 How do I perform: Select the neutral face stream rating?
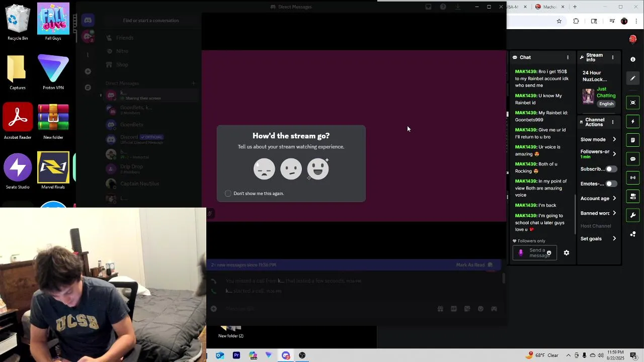pos(291,169)
